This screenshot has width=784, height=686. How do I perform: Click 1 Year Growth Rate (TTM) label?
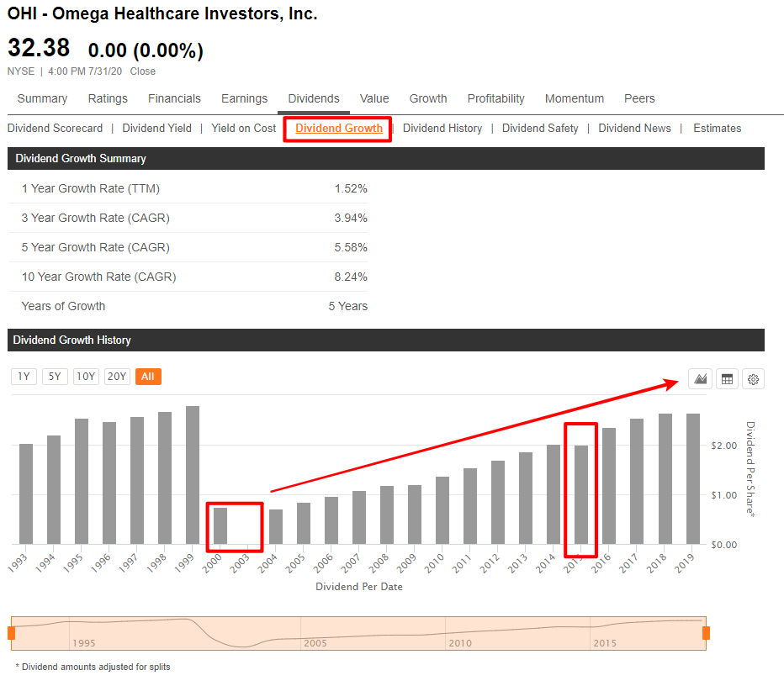coord(91,189)
